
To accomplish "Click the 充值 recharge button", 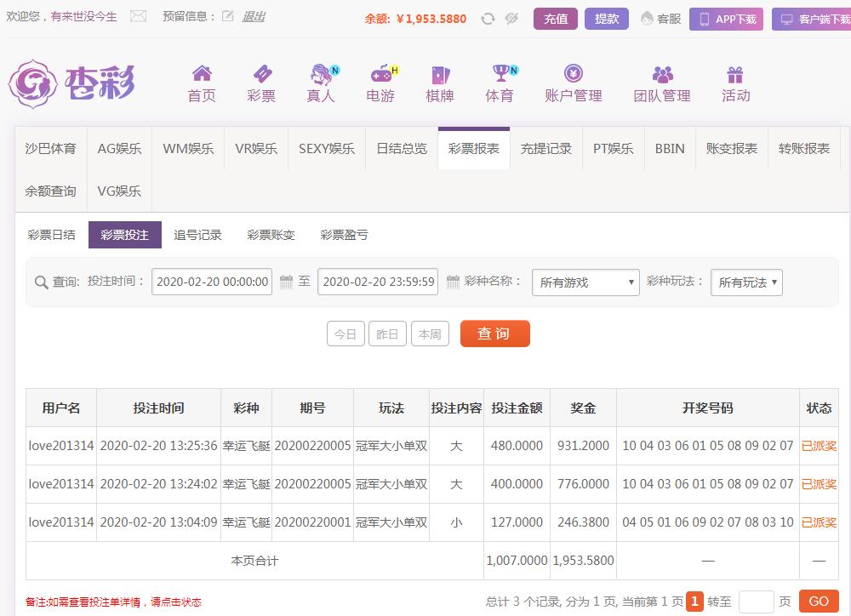I will point(556,19).
